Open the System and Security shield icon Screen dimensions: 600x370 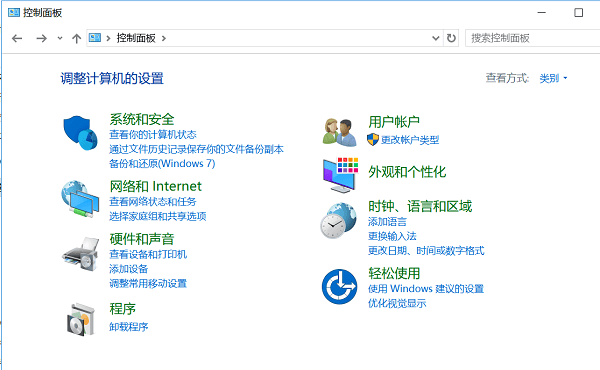[80, 133]
